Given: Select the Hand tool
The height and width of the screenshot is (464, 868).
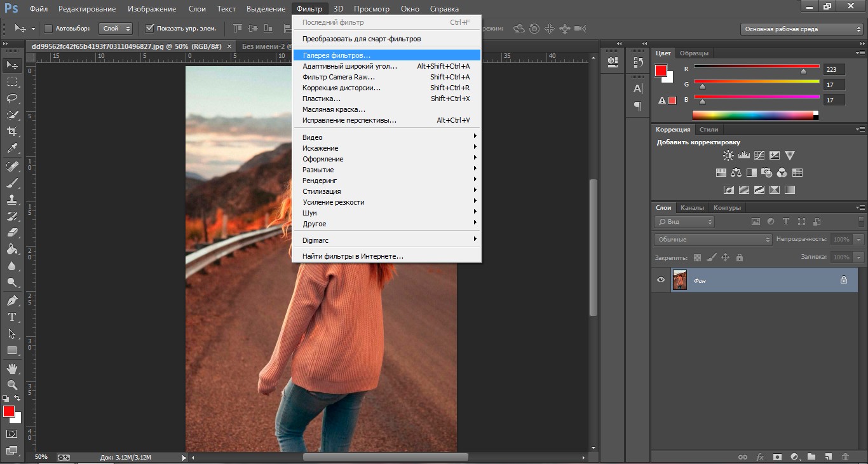Looking at the screenshot, I should 12,369.
